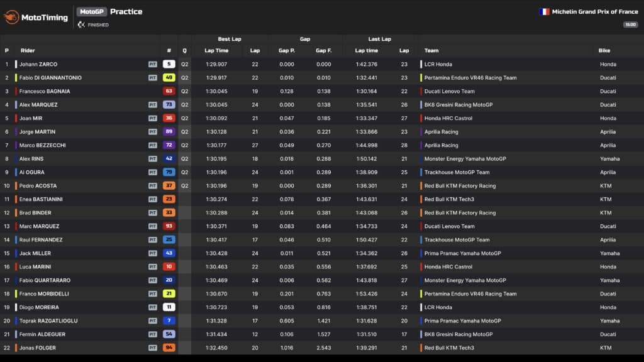644x362 pixels.
Task: Select rider Raul FERNANDEZ
Action: pyautogui.click(x=41, y=240)
